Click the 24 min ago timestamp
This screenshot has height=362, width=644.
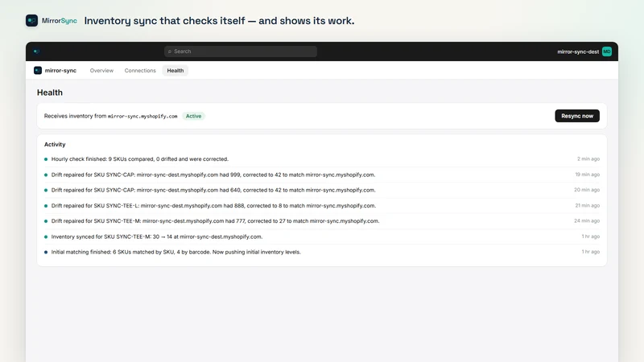click(587, 220)
